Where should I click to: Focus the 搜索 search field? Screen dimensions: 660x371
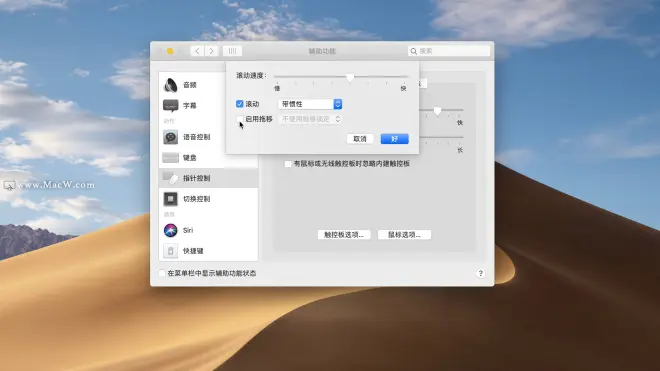coord(449,51)
